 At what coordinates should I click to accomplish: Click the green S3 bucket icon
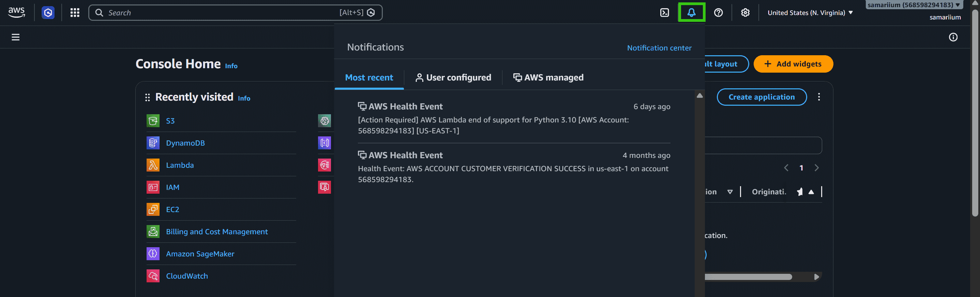(x=153, y=121)
